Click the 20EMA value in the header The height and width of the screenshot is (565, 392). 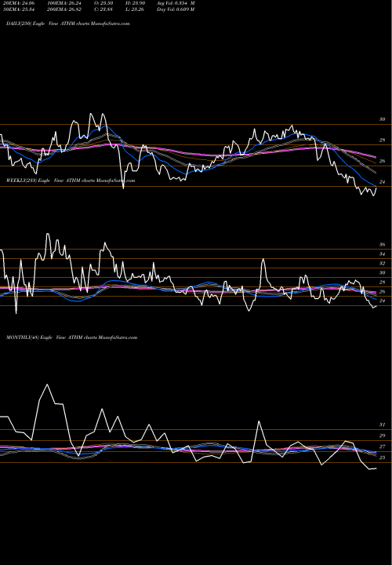point(18,3)
